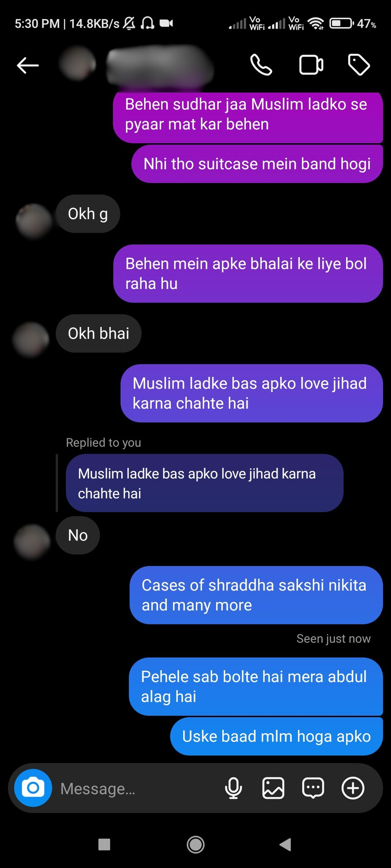Tap the back arrow icon
Image resolution: width=391 pixels, height=868 pixels.
pyautogui.click(x=28, y=65)
